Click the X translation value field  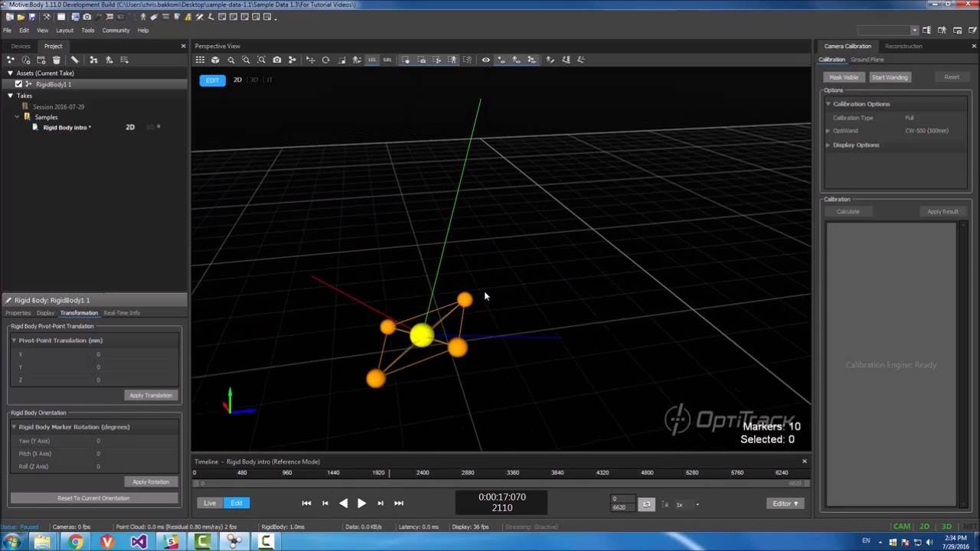click(x=136, y=354)
